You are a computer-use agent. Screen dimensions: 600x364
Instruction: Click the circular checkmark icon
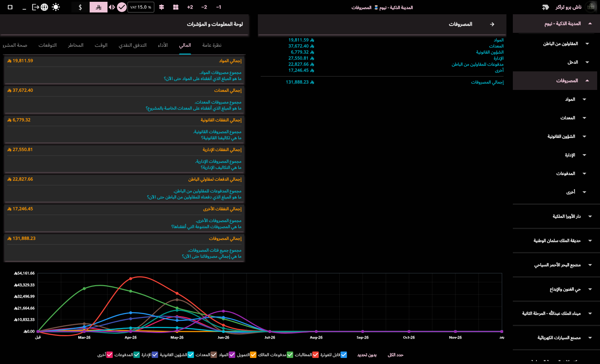tap(122, 7)
